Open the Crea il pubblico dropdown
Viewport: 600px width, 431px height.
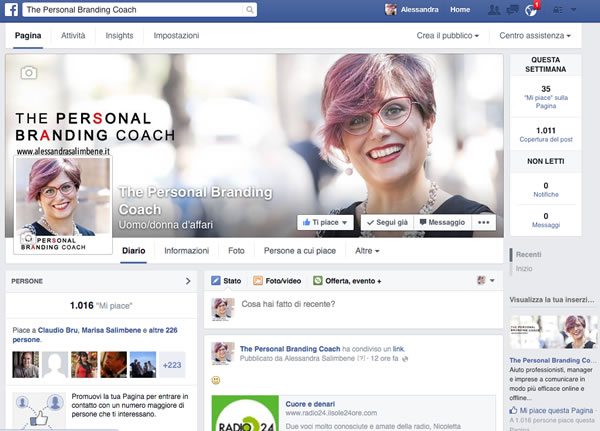click(x=448, y=36)
